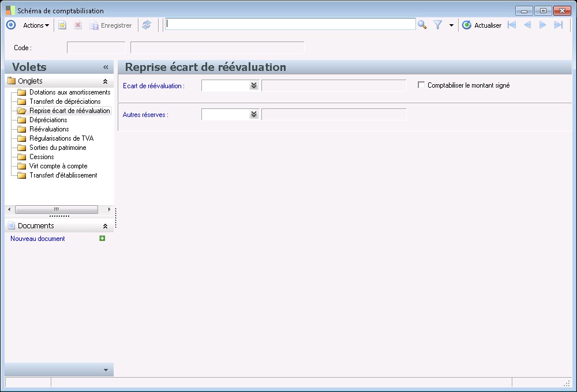Open the Actions dropdown menu
The width and height of the screenshot is (577, 392).
pos(36,25)
